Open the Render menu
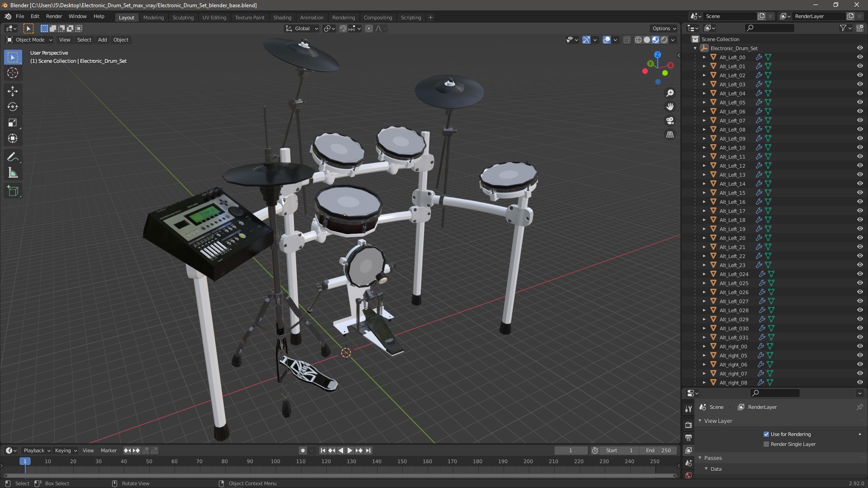Viewport: 868px width, 488px height. pyautogui.click(x=54, y=16)
